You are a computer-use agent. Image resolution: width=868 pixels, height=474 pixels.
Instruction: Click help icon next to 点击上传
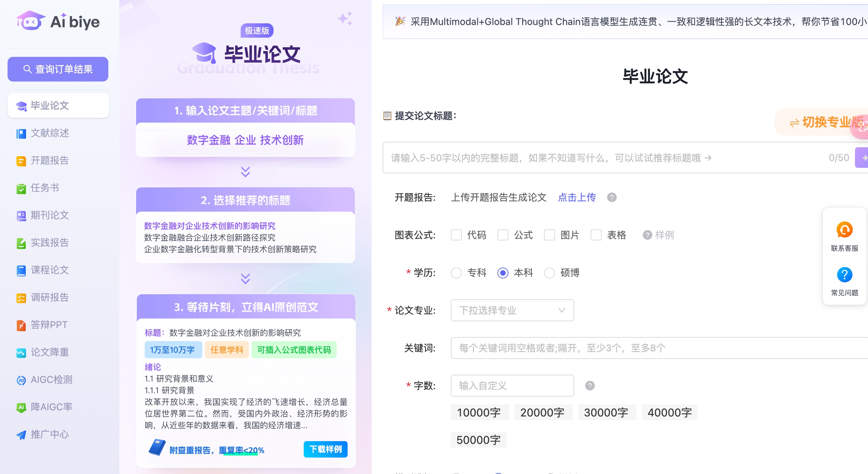click(x=612, y=197)
